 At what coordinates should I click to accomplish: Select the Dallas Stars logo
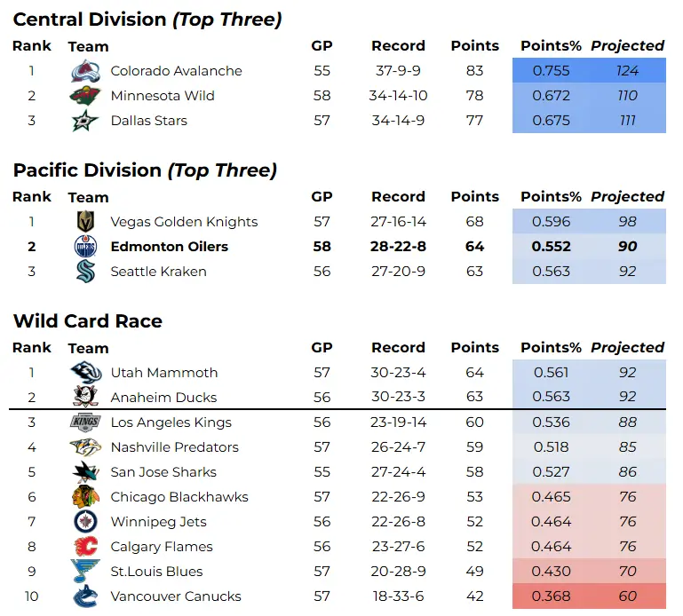[x=85, y=121]
